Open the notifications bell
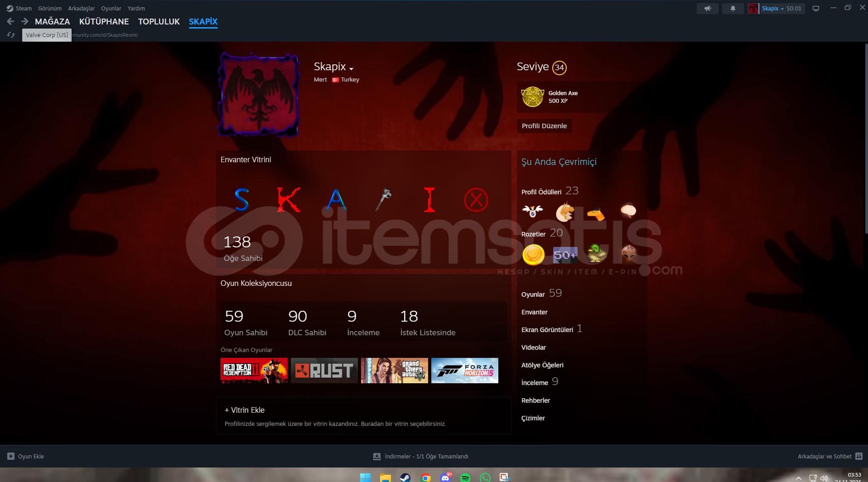This screenshot has width=868, height=482. tap(733, 9)
